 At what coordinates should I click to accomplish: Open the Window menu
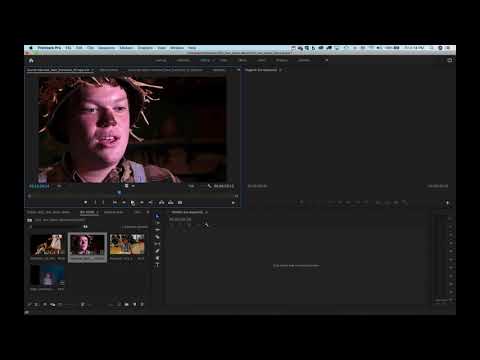[177, 48]
